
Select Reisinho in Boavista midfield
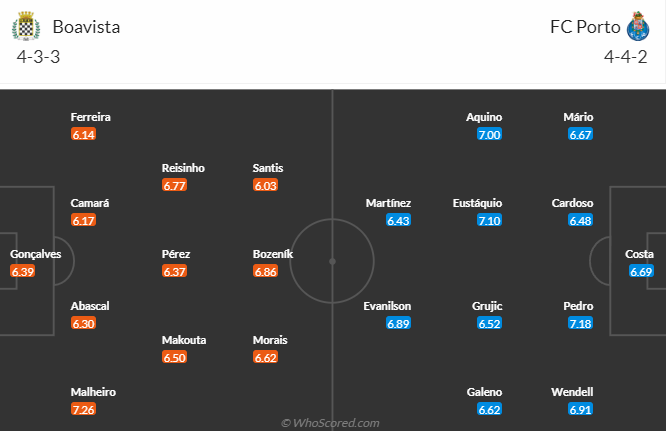point(183,168)
